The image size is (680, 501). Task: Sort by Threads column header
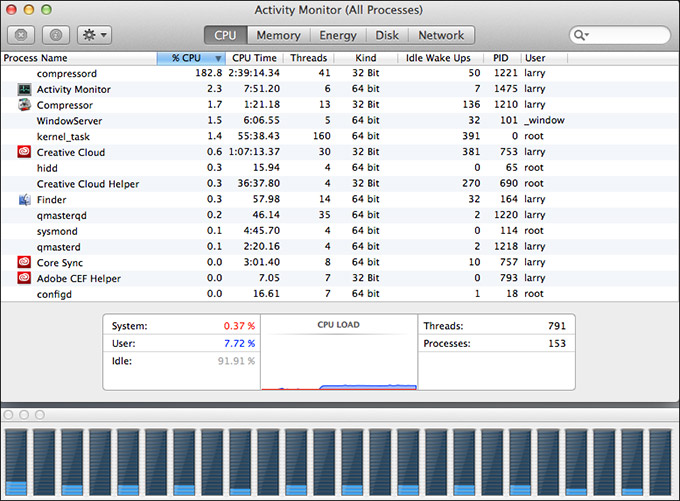308,58
